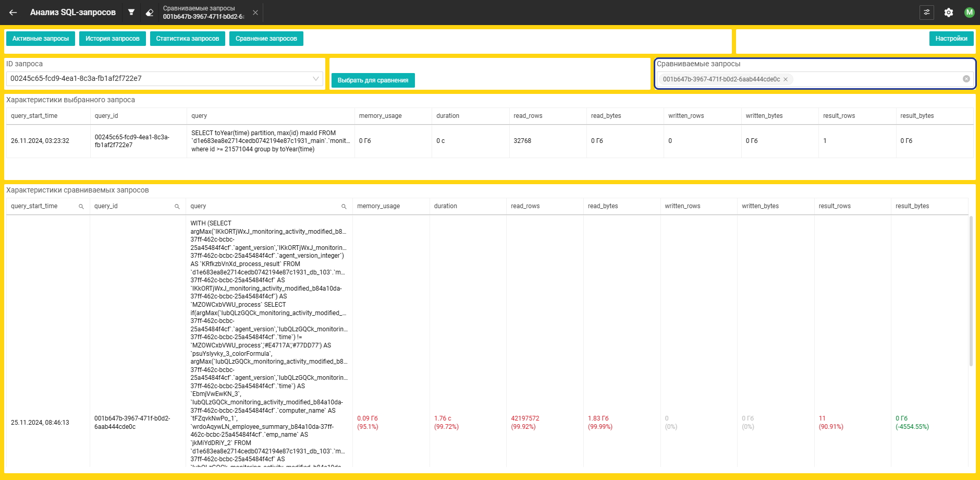
Task: Open the filter funnel icon
Action: pyautogui.click(x=131, y=12)
